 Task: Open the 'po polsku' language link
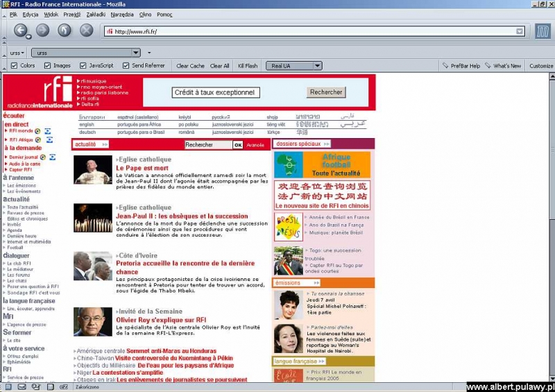pos(188,125)
